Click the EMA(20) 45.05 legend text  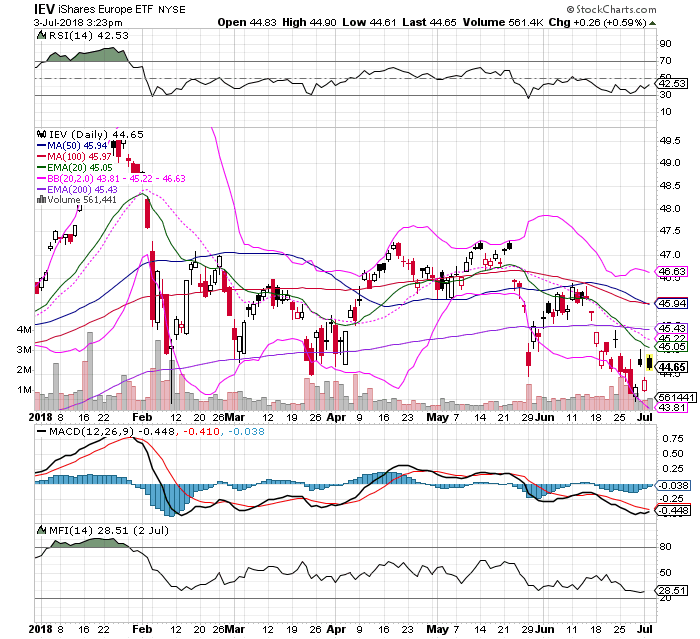coord(80,167)
